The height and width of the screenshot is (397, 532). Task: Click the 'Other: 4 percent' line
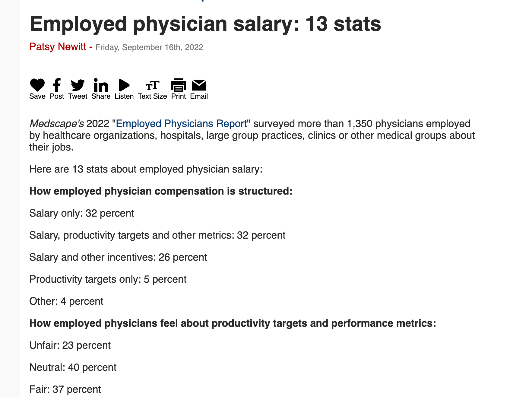coord(66,301)
